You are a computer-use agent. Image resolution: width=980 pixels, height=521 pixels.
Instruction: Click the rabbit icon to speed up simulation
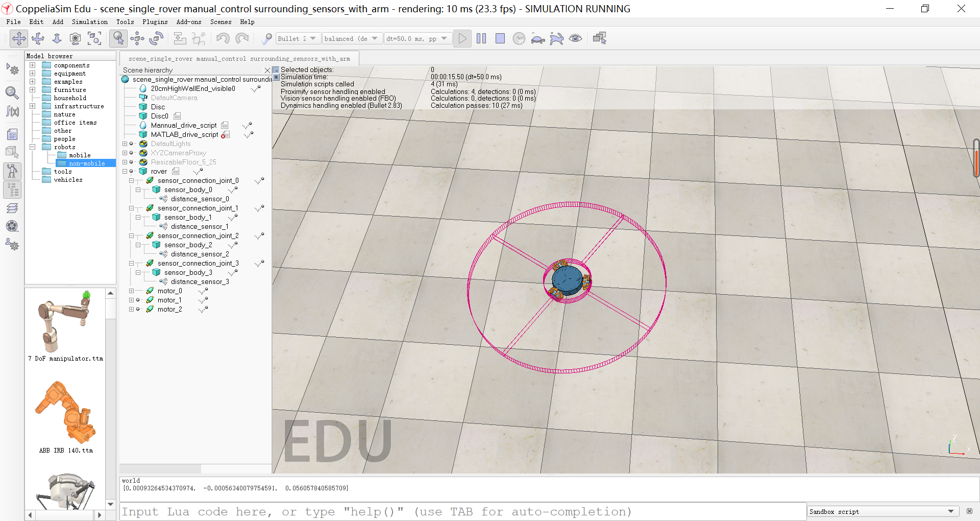557,38
